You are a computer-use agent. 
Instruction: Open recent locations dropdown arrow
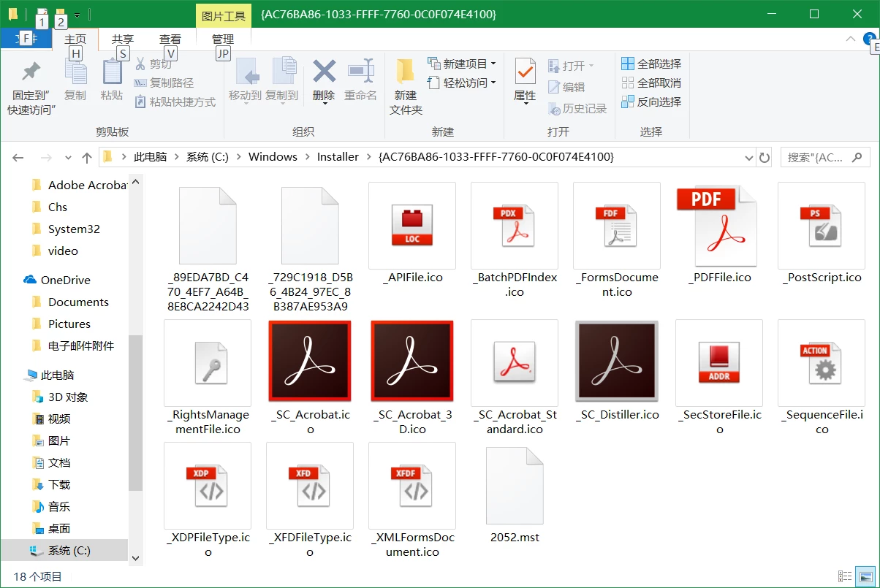pyautogui.click(x=69, y=157)
